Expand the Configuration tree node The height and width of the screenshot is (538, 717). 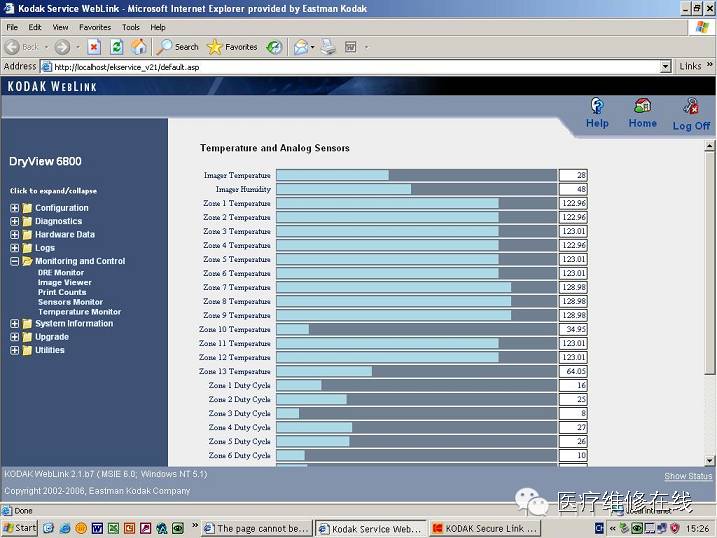click(x=15, y=208)
